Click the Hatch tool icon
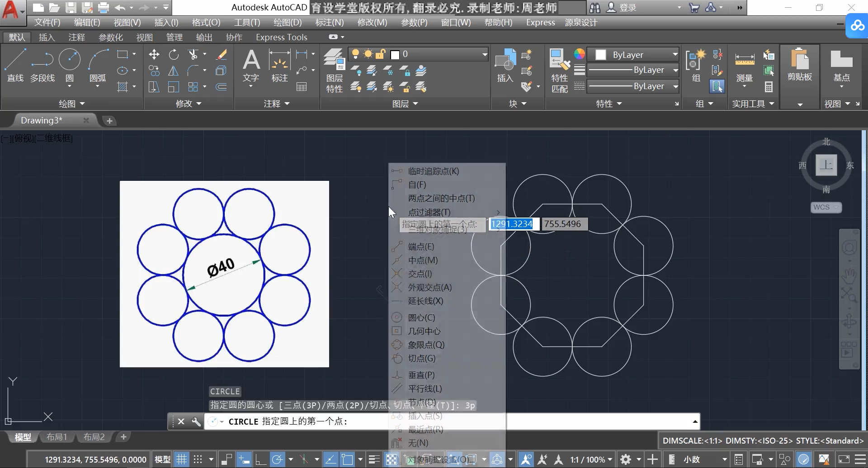 pos(122,87)
